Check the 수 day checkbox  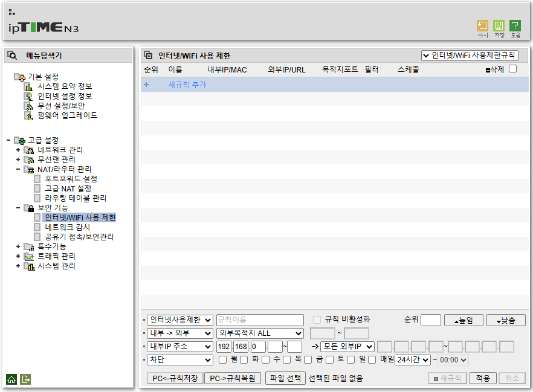pyautogui.click(x=265, y=359)
